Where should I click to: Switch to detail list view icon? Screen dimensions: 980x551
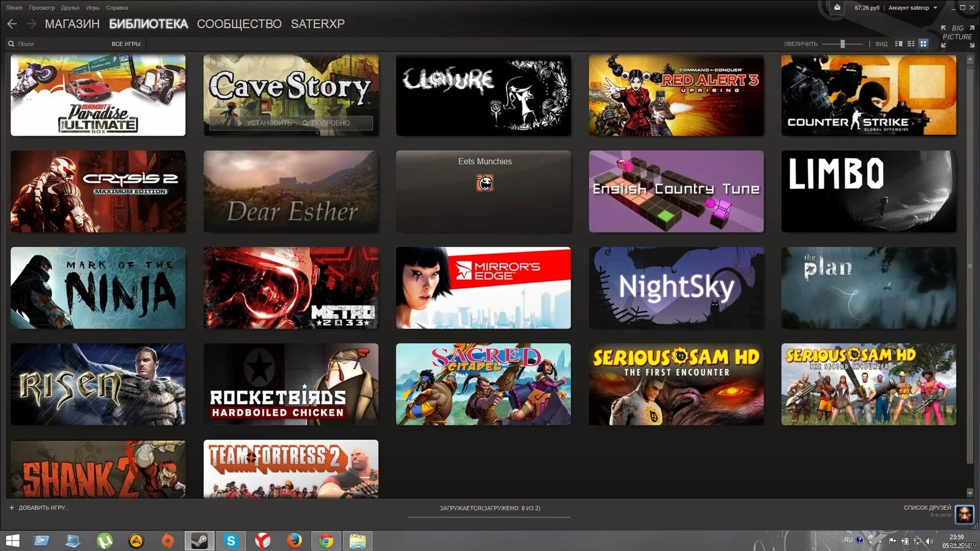899,43
